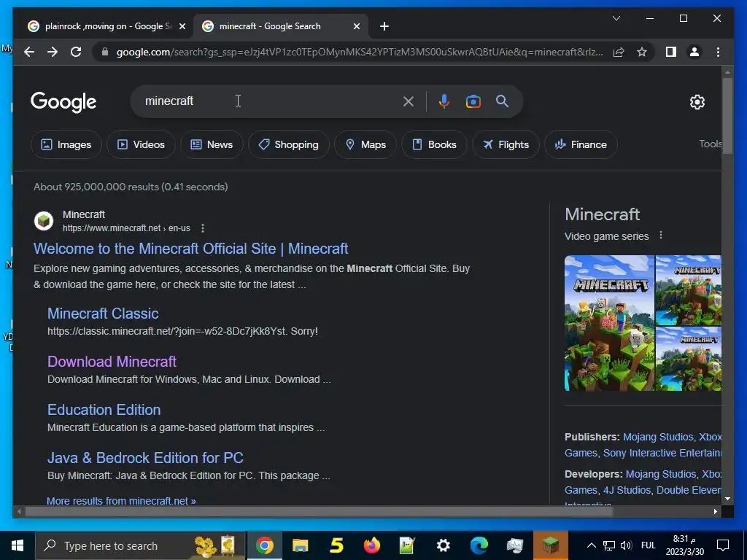Open Welcome to the Minecraft Official Site link
The height and width of the screenshot is (560, 747).
190,249
